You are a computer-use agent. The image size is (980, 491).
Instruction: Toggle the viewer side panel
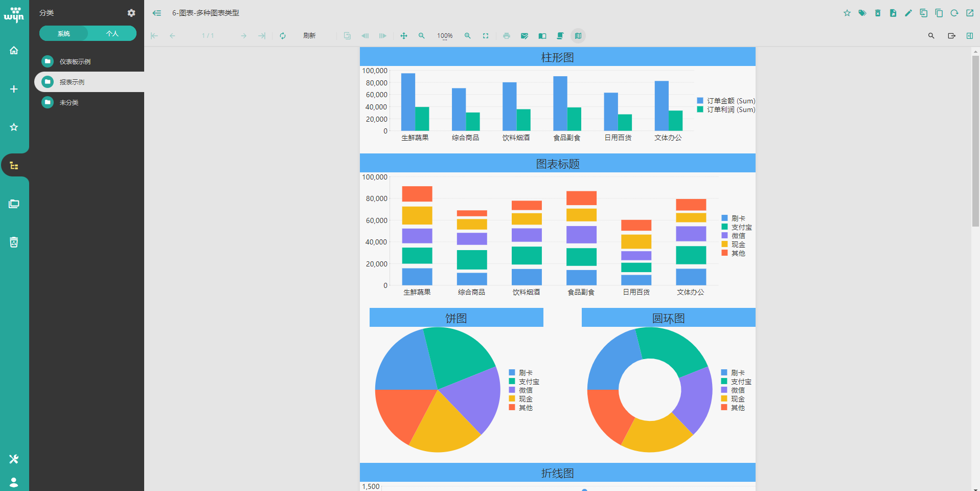click(970, 36)
